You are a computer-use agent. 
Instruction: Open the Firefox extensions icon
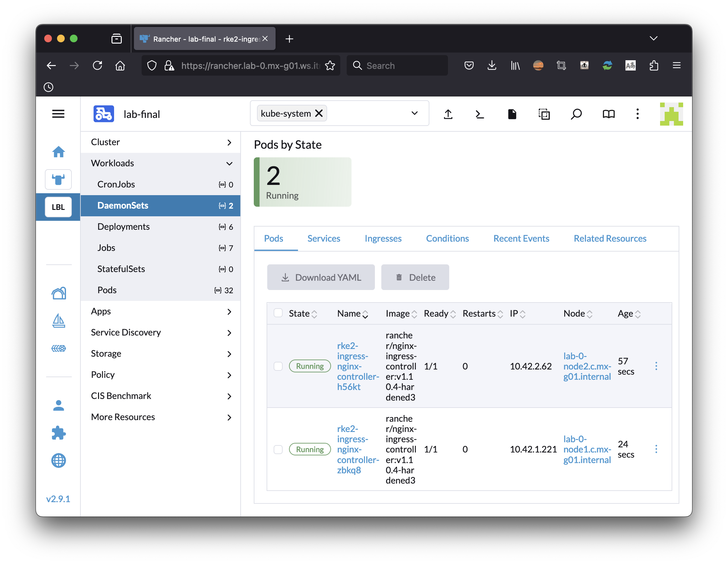click(x=654, y=66)
